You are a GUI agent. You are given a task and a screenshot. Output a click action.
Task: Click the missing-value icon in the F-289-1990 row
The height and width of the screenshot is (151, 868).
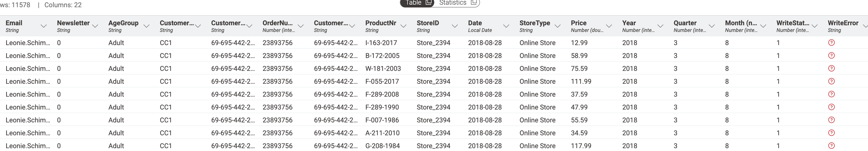click(831, 107)
